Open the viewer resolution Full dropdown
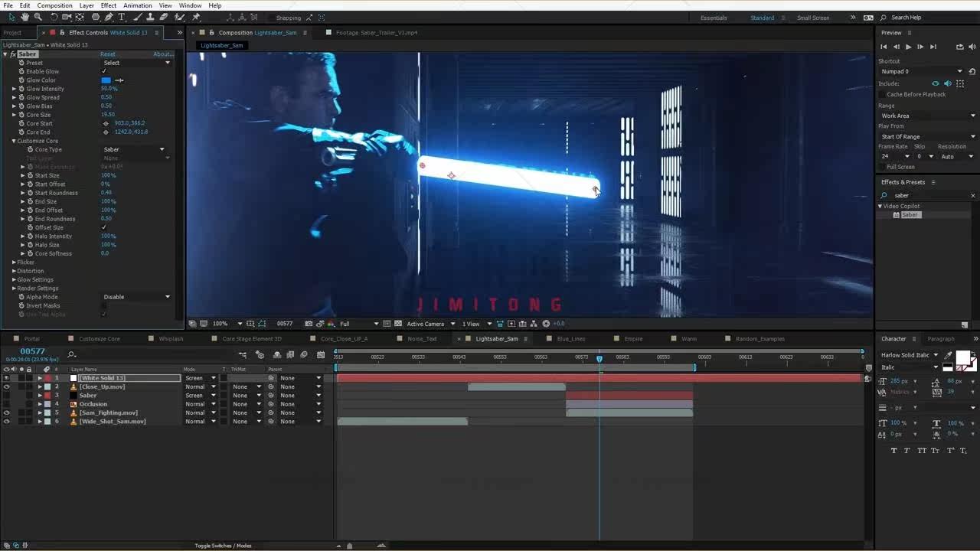 (x=359, y=324)
